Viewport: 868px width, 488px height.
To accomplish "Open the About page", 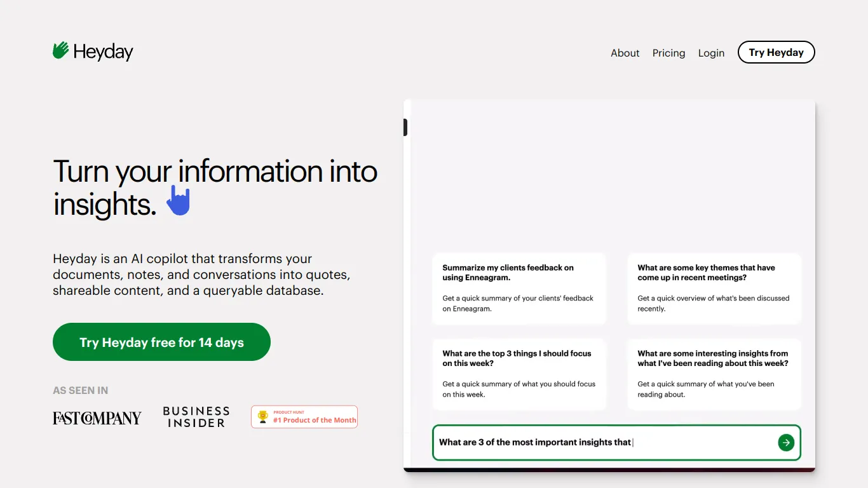I will point(625,53).
